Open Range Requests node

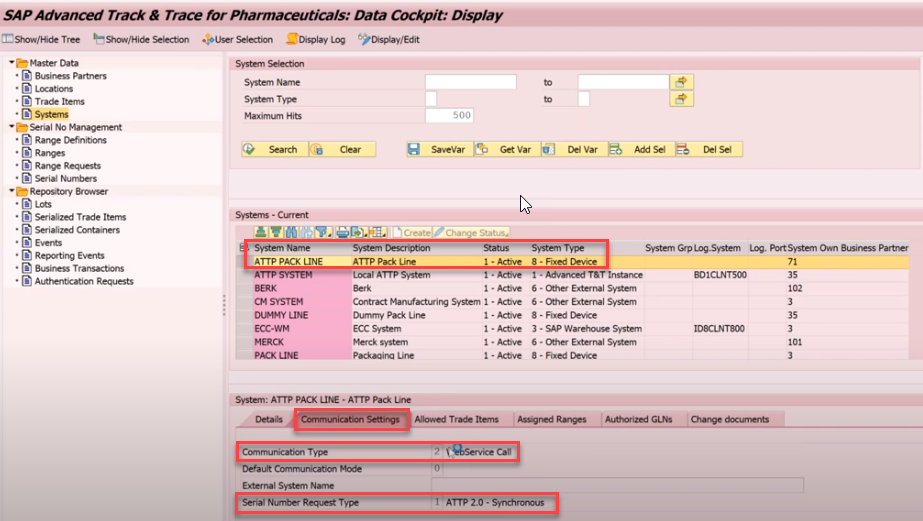(x=67, y=165)
